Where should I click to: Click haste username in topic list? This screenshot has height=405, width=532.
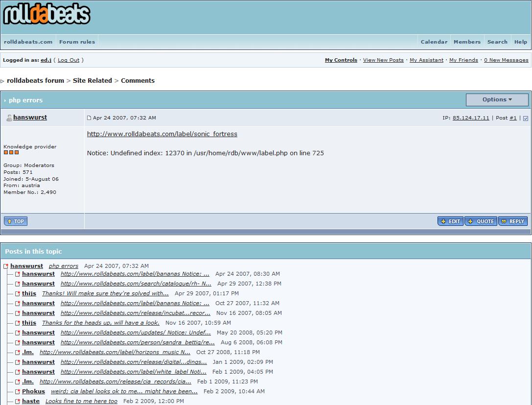[30, 401]
